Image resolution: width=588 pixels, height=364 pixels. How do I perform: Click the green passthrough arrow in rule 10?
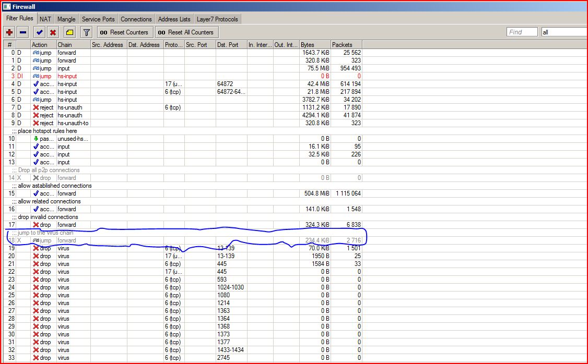coord(36,139)
